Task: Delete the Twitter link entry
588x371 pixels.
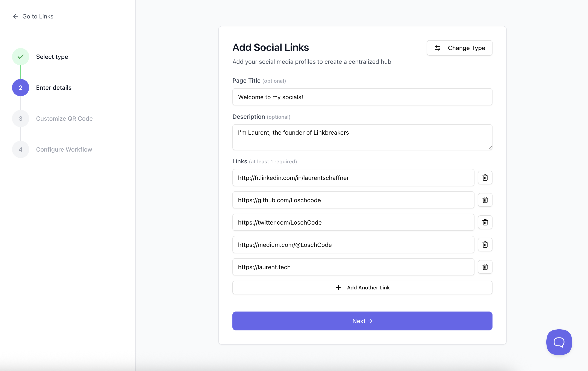Action: click(x=485, y=222)
